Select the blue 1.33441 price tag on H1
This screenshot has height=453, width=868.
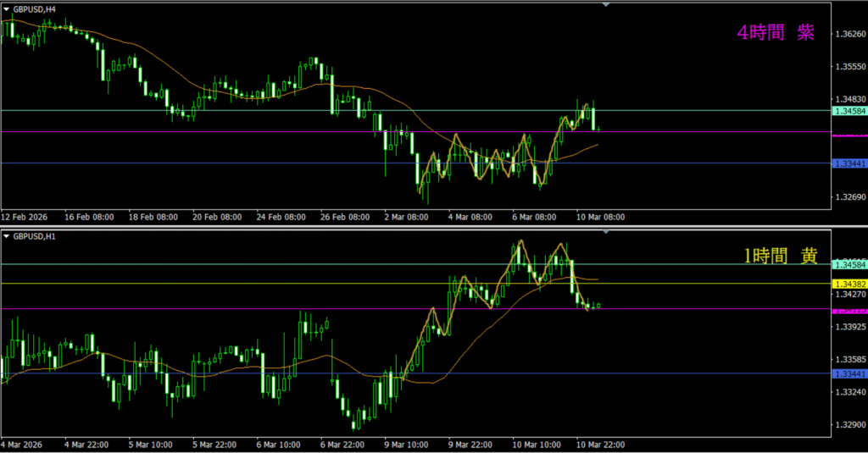(849, 374)
